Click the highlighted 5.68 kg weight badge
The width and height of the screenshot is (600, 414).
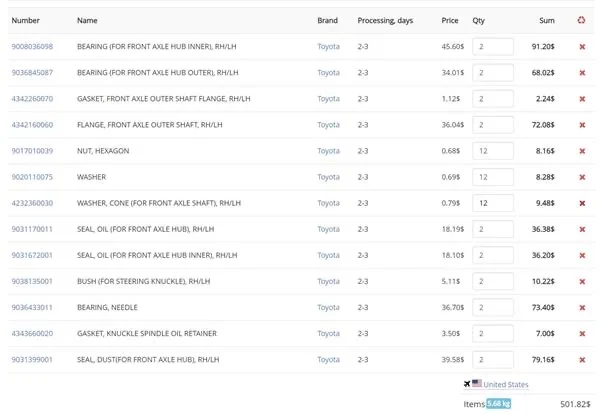pos(499,403)
